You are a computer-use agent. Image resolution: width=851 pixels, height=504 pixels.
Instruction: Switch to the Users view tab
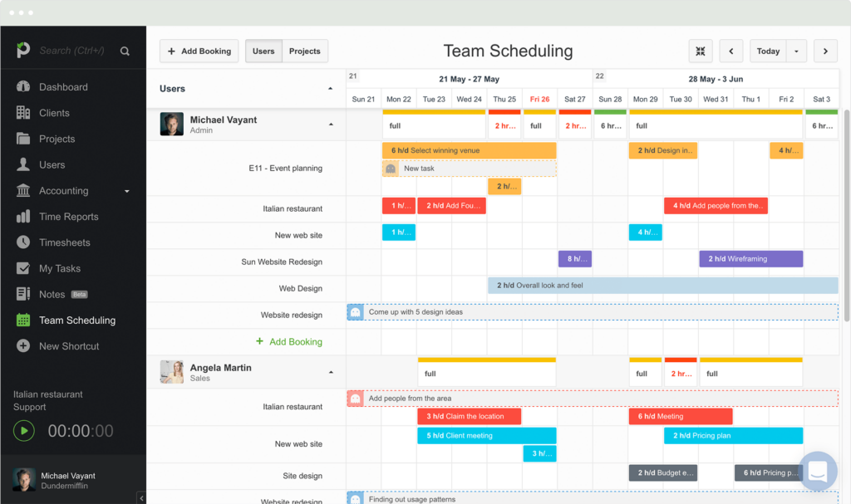point(263,51)
